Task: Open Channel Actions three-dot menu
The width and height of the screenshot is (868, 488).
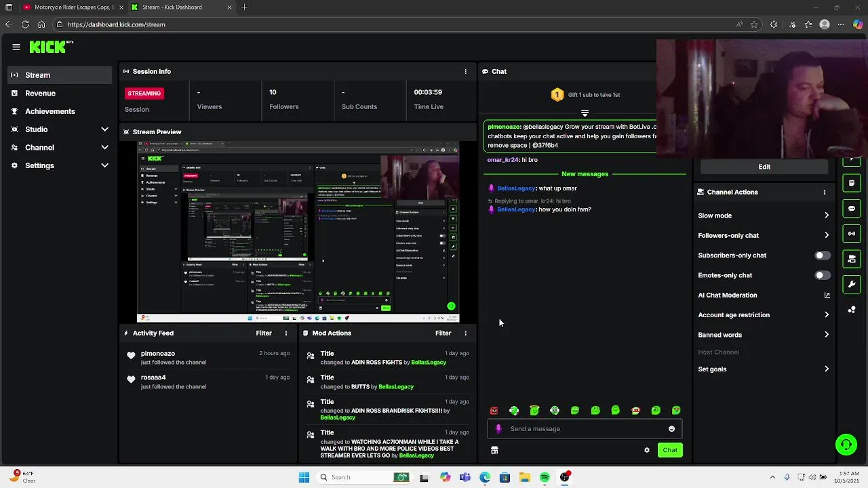Action: click(825, 192)
